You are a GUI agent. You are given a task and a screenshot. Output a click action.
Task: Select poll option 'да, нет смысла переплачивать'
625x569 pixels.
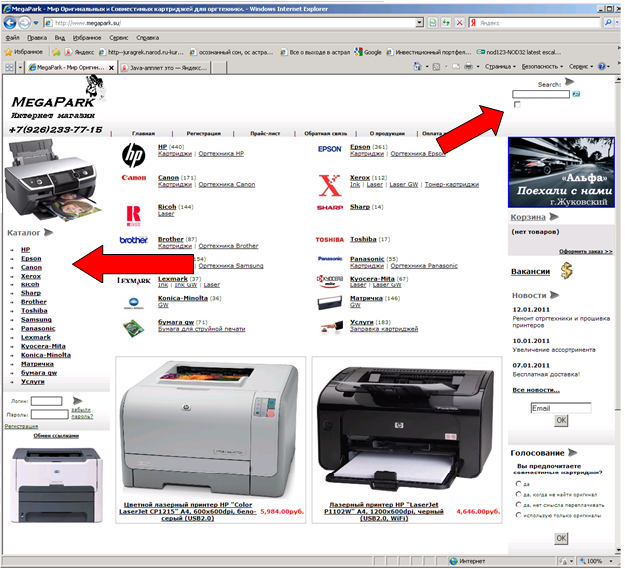[519, 504]
